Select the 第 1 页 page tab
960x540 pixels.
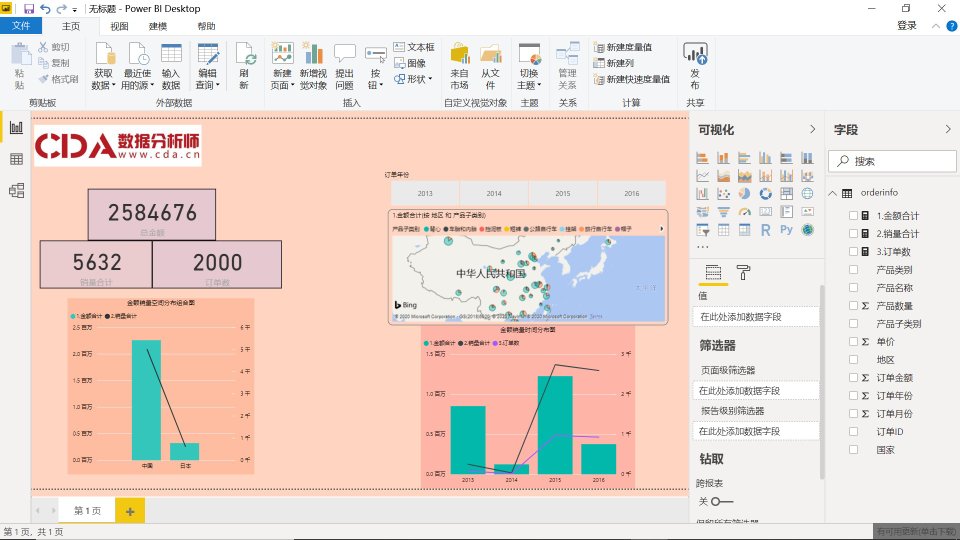coord(88,511)
